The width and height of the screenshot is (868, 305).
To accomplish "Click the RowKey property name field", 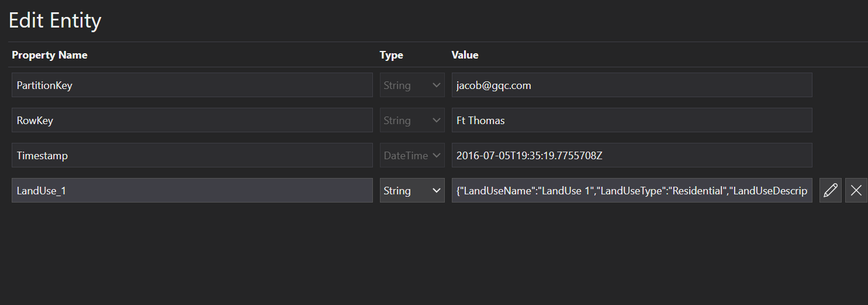I will pyautogui.click(x=192, y=120).
